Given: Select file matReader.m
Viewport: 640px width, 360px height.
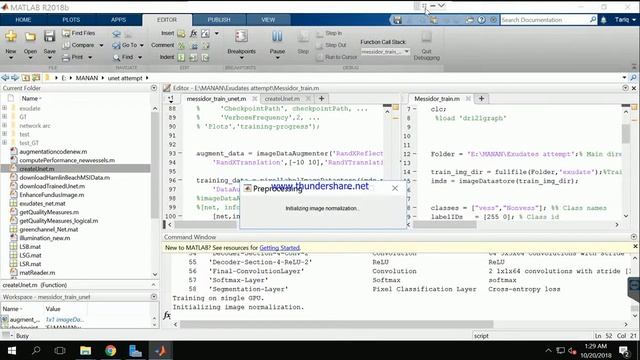Looking at the screenshot, I should pyautogui.click(x=37, y=273).
